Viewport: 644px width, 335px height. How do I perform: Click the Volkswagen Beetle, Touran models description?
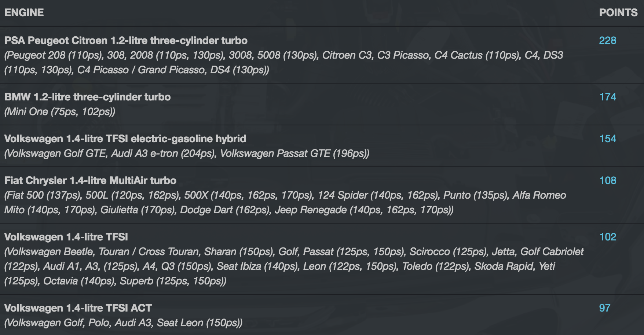click(293, 266)
